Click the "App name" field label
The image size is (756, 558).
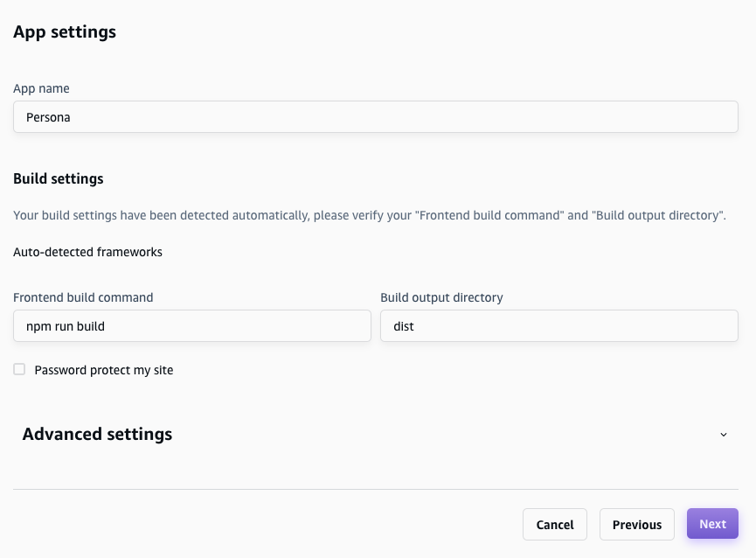41,88
